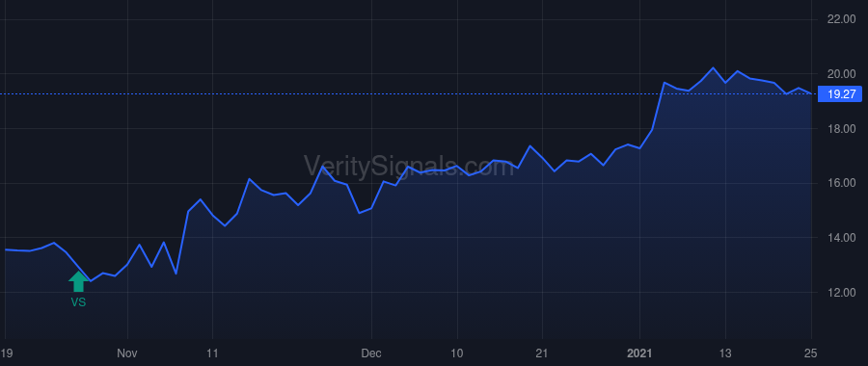Click the 2021 year label on time axis
Viewport: 868px width, 366px height.
click(640, 353)
